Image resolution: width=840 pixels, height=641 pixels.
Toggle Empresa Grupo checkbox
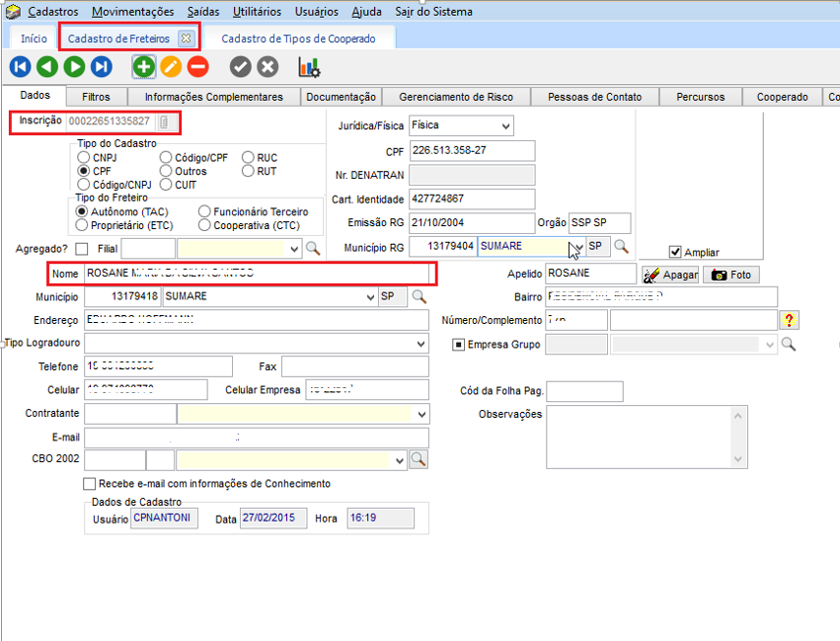click(459, 345)
